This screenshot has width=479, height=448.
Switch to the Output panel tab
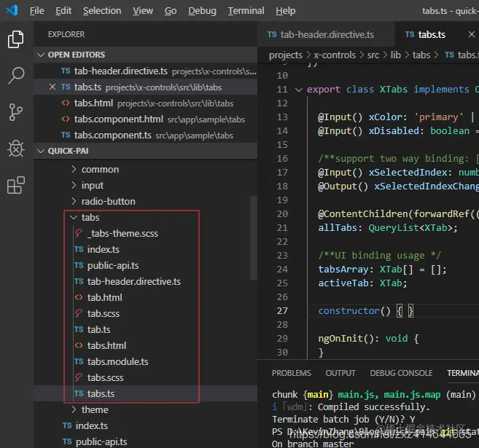340,373
